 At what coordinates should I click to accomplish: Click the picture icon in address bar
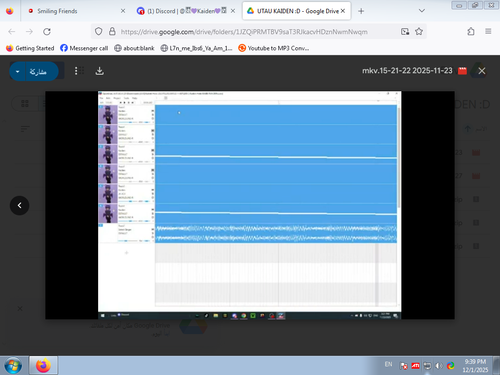point(405,32)
